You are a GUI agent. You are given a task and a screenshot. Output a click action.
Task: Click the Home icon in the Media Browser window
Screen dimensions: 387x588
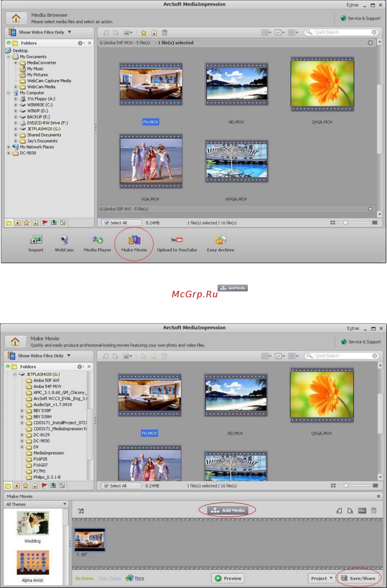(16, 18)
